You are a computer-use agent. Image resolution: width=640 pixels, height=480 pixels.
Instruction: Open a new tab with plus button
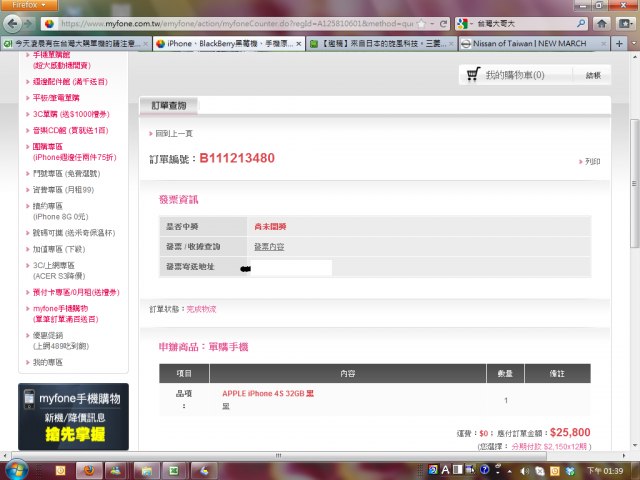(x=619, y=43)
